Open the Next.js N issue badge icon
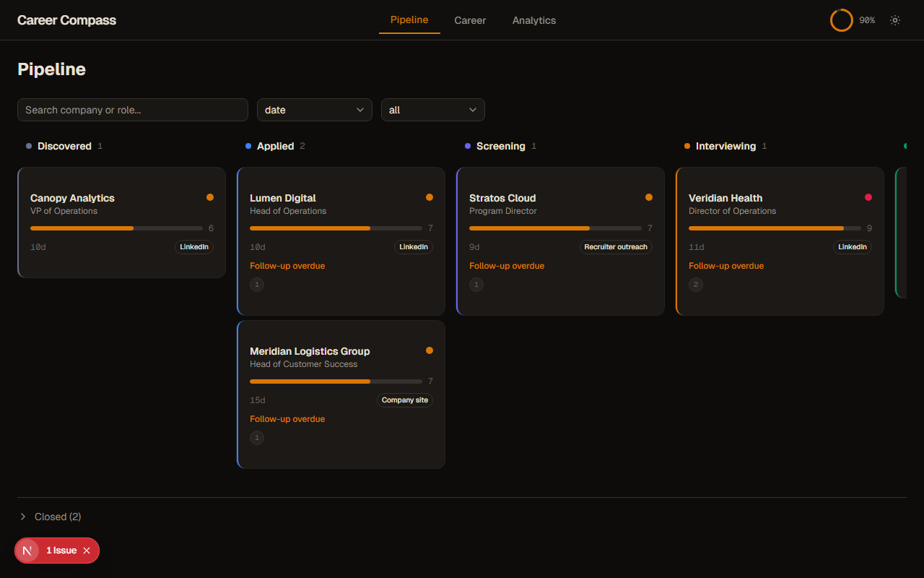Screen dimensions: 924x578 click(27, 551)
